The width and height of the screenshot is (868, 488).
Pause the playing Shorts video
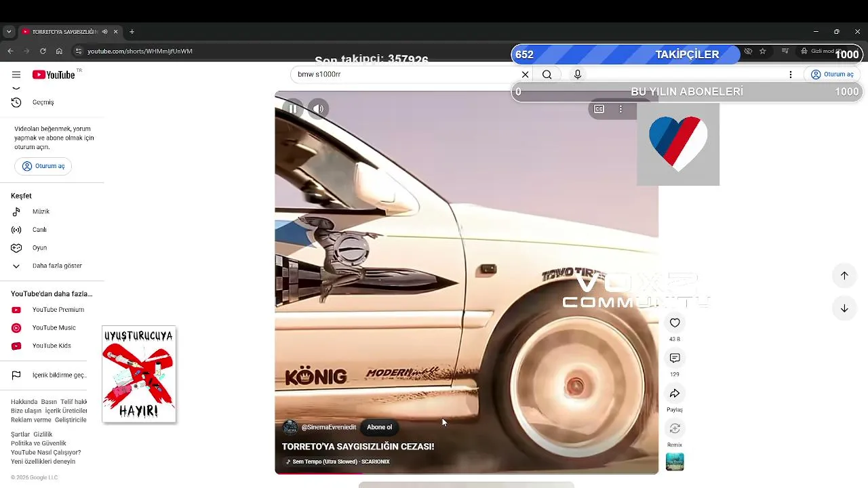click(293, 108)
